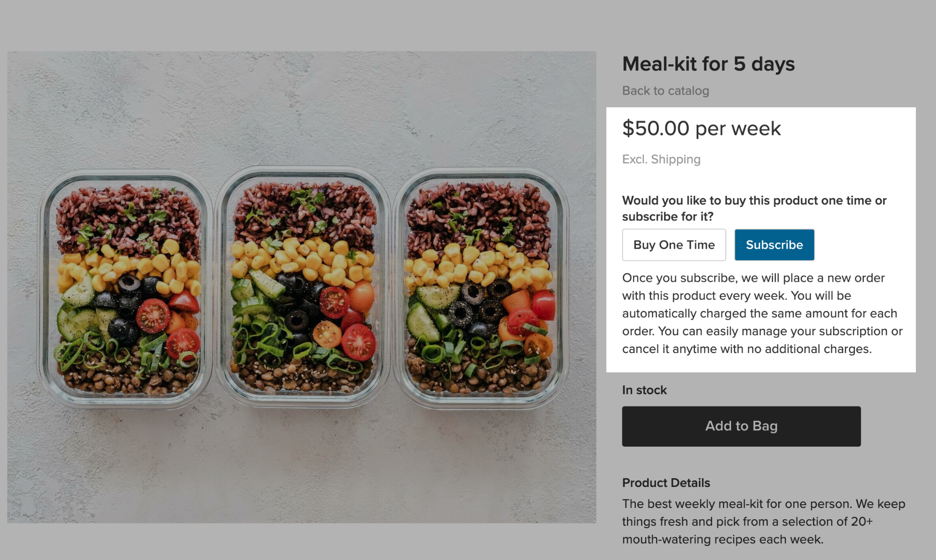Click the In stock status label
Screen dimensions: 936x560
(x=644, y=390)
